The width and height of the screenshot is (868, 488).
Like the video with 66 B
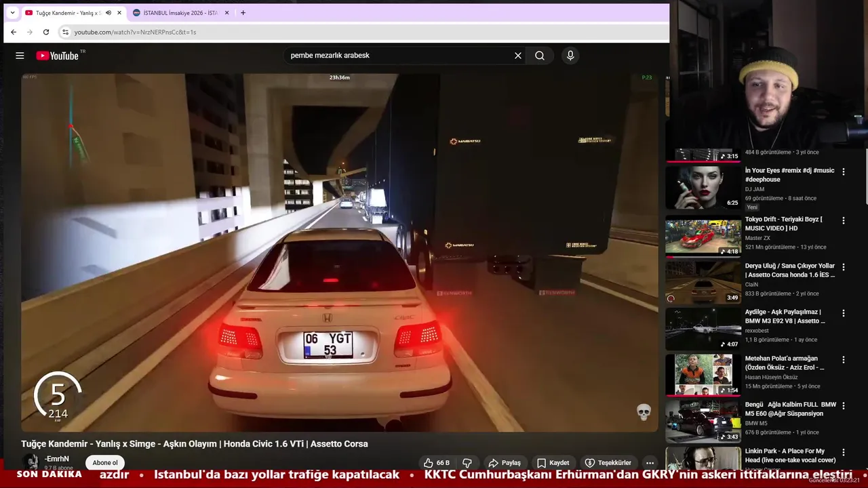pos(436,463)
